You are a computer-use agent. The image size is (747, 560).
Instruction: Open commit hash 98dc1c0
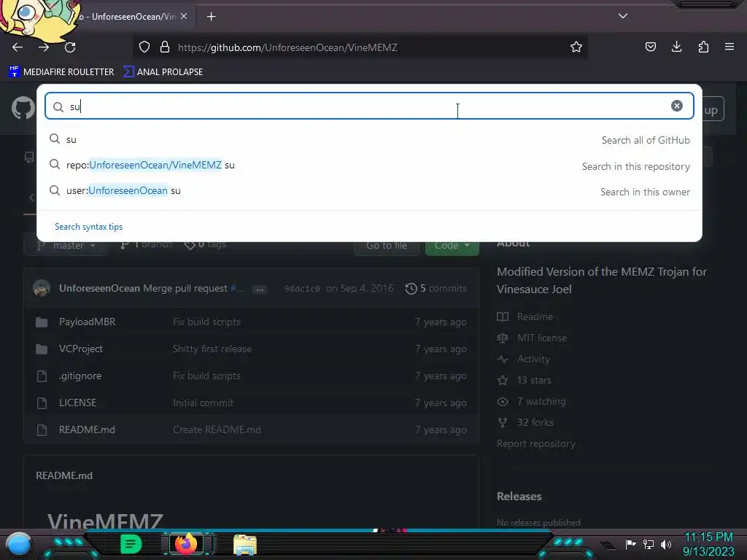click(302, 289)
